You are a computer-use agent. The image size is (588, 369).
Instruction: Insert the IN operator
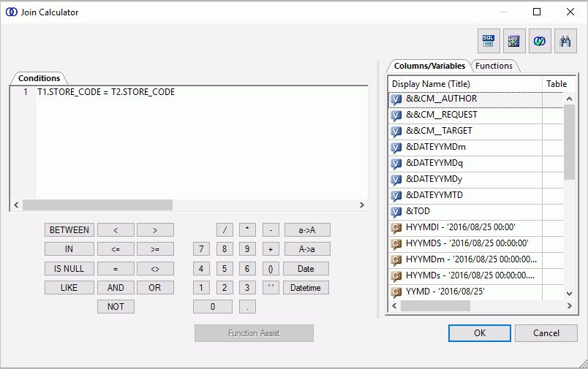pos(69,249)
